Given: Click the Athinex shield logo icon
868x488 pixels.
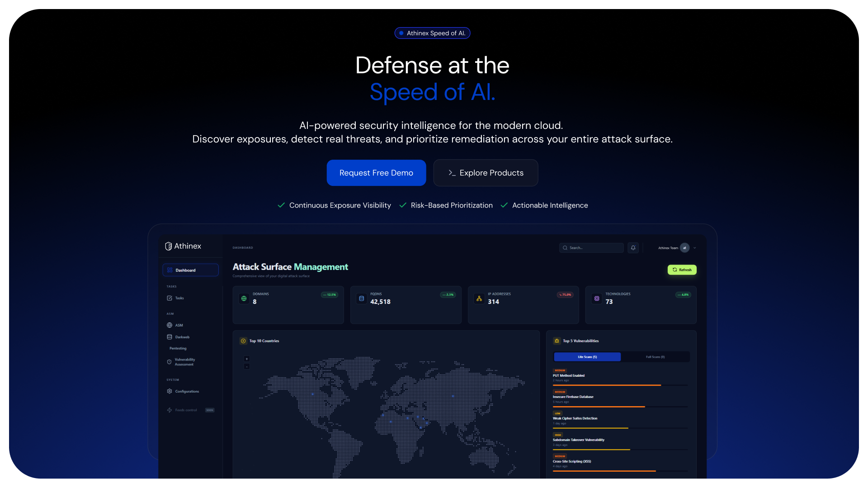Looking at the screenshot, I should (x=169, y=246).
